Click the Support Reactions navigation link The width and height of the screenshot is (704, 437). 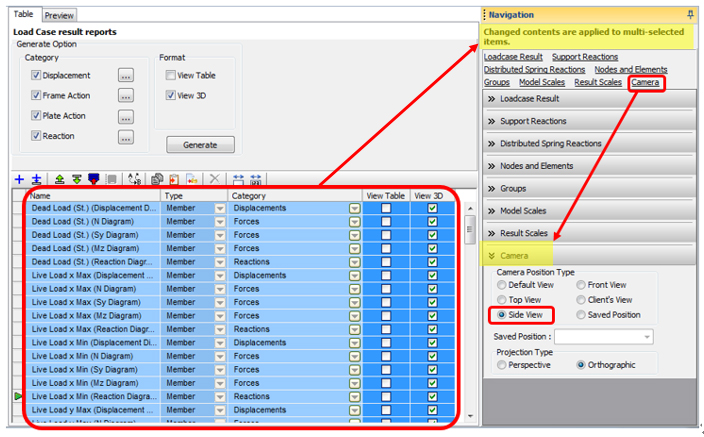coord(585,57)
